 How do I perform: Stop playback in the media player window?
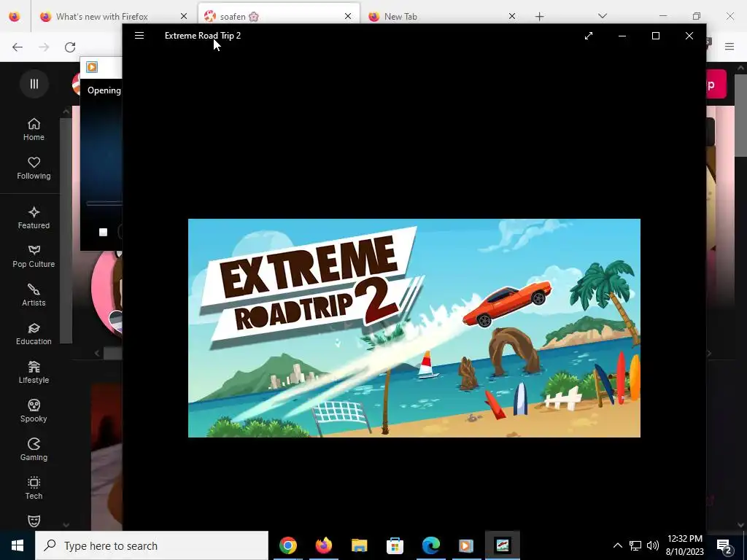coord(103,233)
